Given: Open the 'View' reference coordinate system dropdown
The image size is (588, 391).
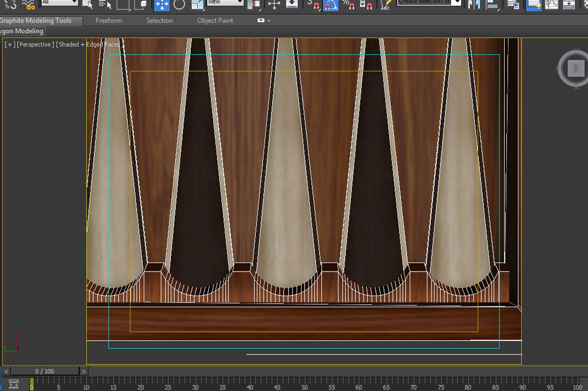Looking at the screenshot, I should pyautogui.click(x=225, y=2).
